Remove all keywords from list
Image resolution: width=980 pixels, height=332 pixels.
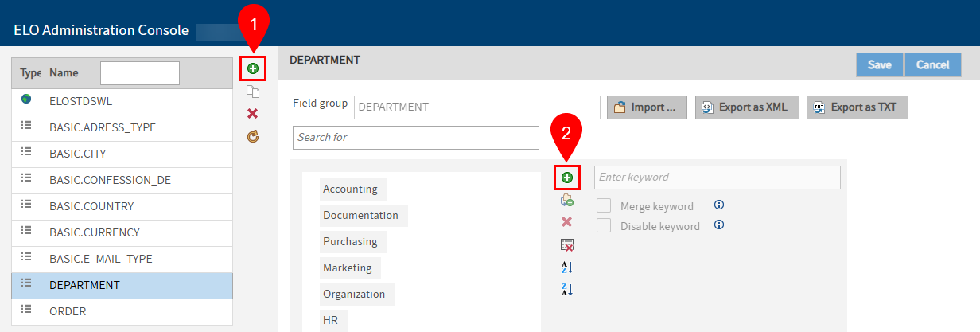[x=567, y=244]
